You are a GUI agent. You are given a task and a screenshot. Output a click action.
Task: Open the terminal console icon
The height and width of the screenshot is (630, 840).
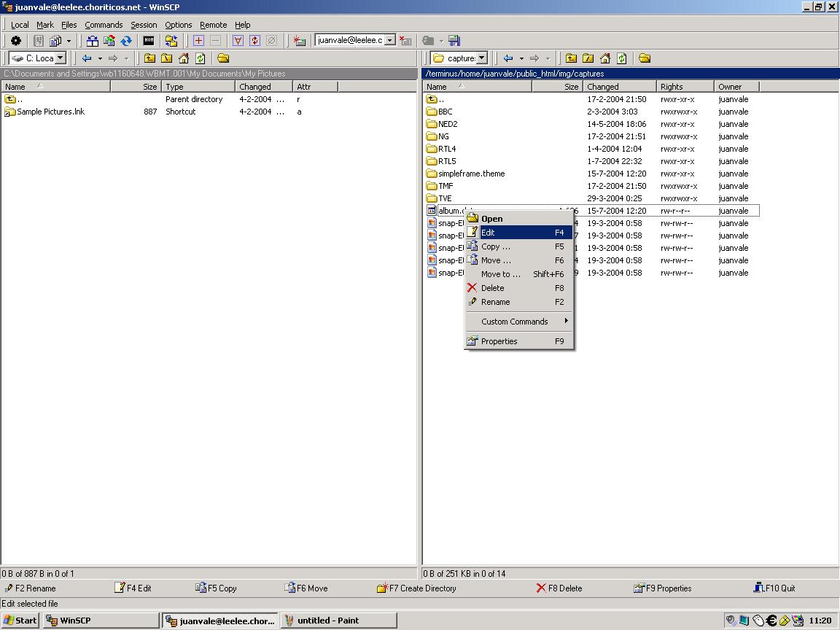[x=149, y=41]
